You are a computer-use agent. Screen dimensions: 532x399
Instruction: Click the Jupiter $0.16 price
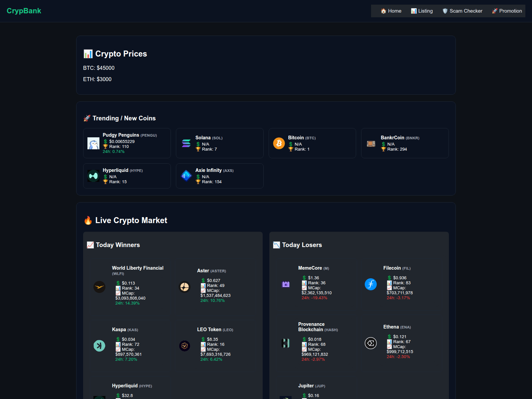pos(314,396)
